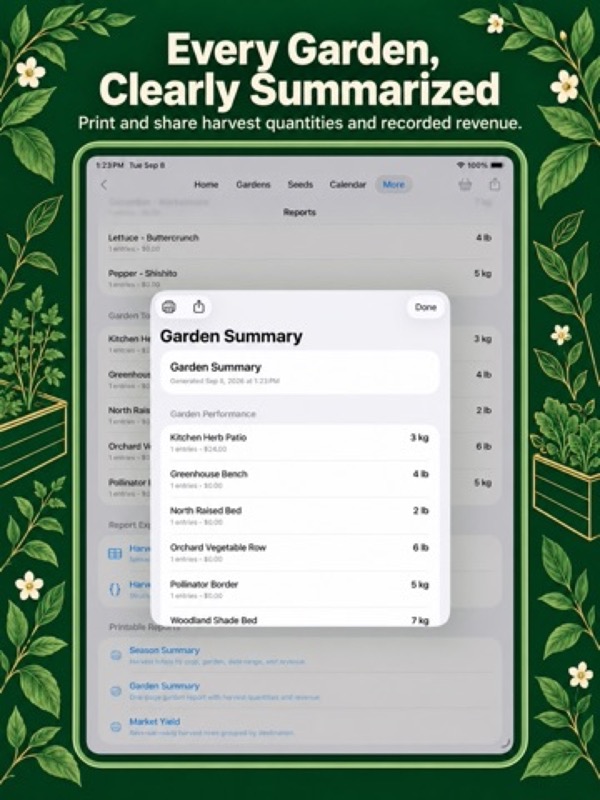Switch to the Home tab
Image resolution: width=600 pixels, height=800 pixels.
206,185
